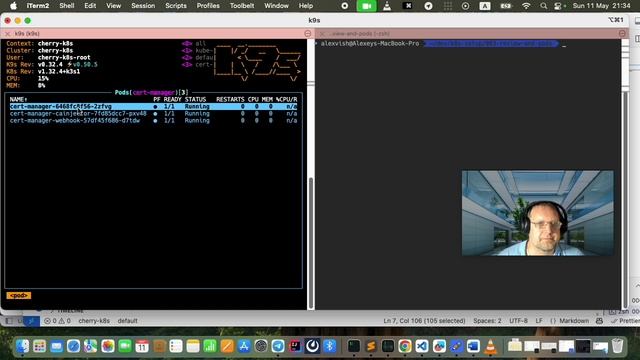Close the zsh pane with its X
This screenshot has width=640, height=360.
coord(322,33)
